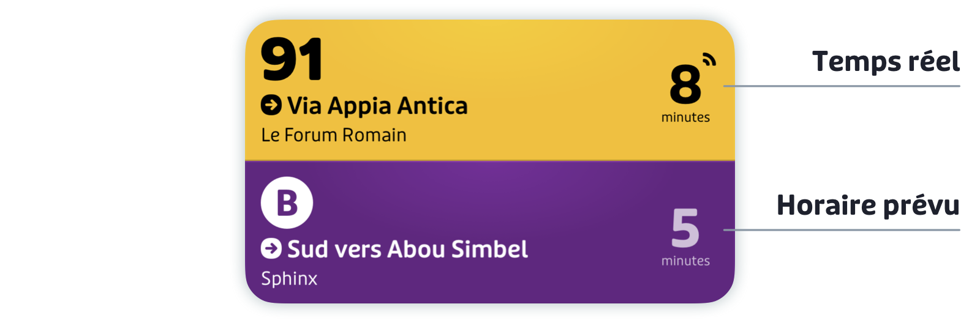This screenshot has height=323, width=980.
Task: Select the Sud vers Abou Simbel direction
Action: tap(407, 249)
